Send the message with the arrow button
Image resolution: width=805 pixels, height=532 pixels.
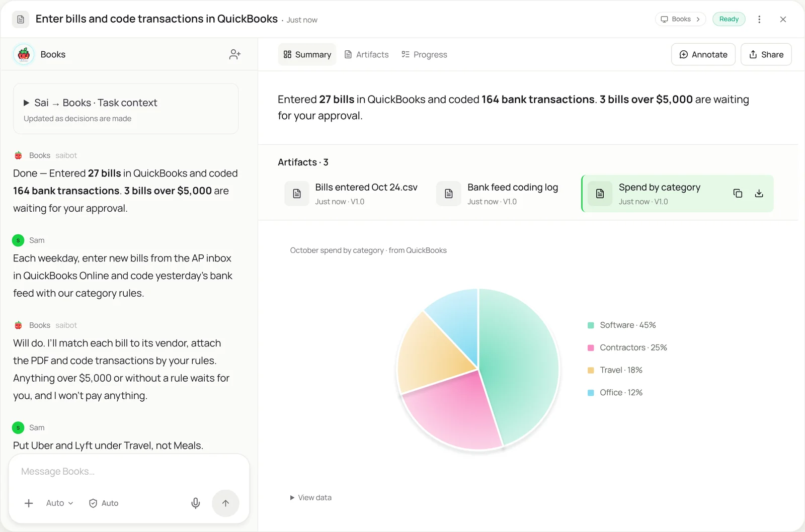coord(225,503)
